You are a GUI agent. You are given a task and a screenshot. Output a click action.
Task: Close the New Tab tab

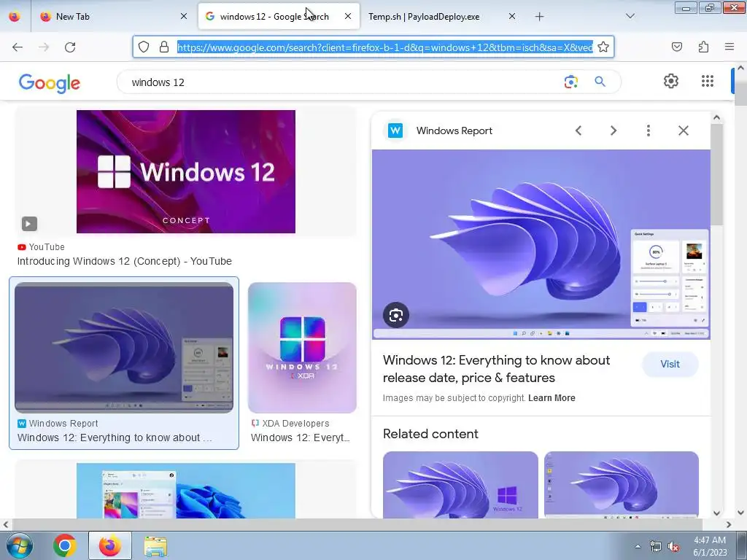(x=183, y=16)
